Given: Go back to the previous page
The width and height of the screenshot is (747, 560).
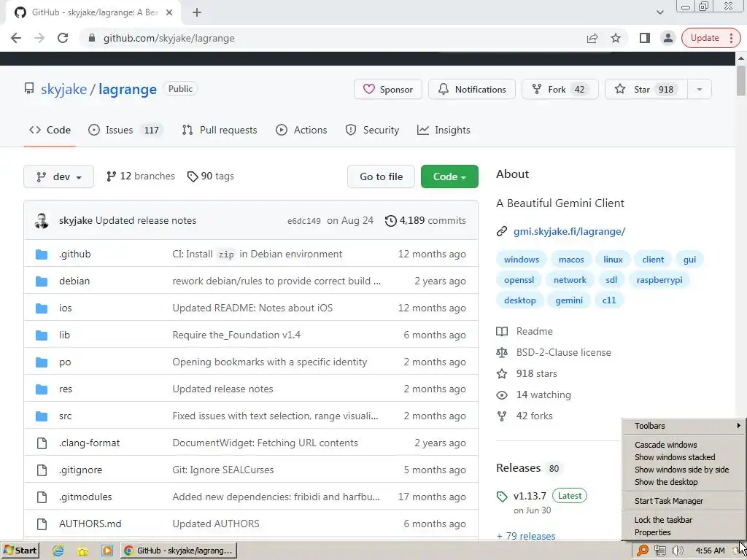Looking at the screenshot, I should click(16, 38).
